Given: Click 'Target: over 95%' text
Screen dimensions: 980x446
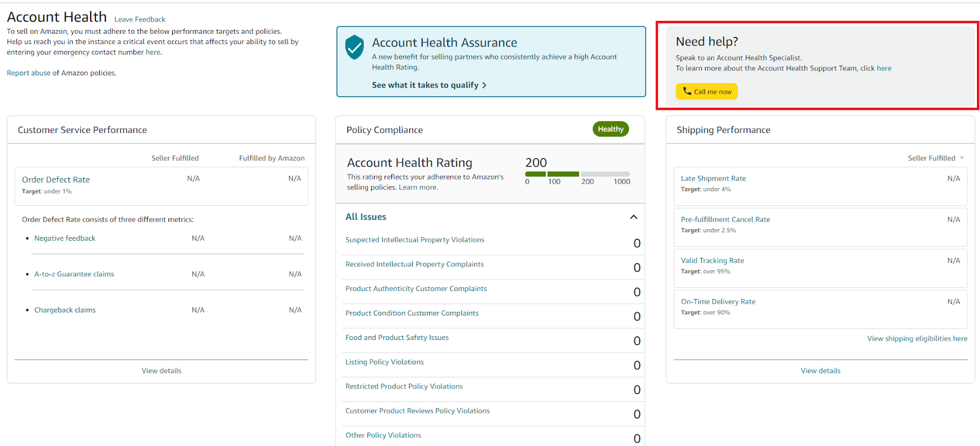Looking at the screenshot, I should pos(706,271).
